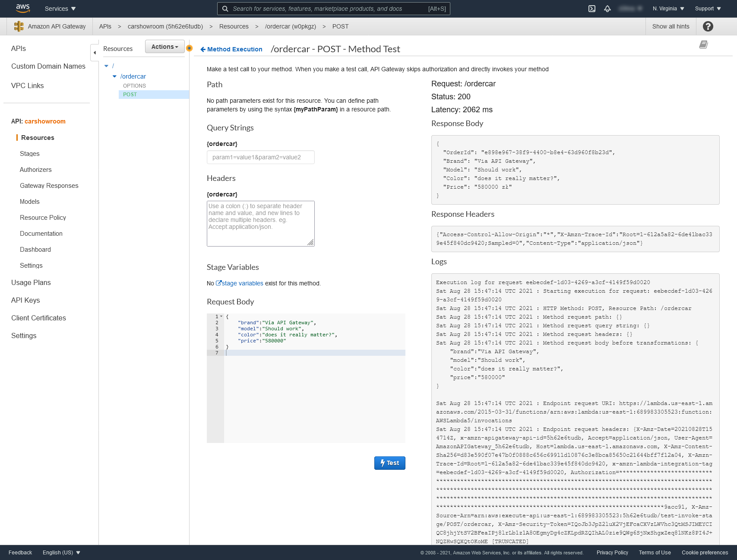Click the Query Strings input field

pyautogui.click(x=261, y=157)
